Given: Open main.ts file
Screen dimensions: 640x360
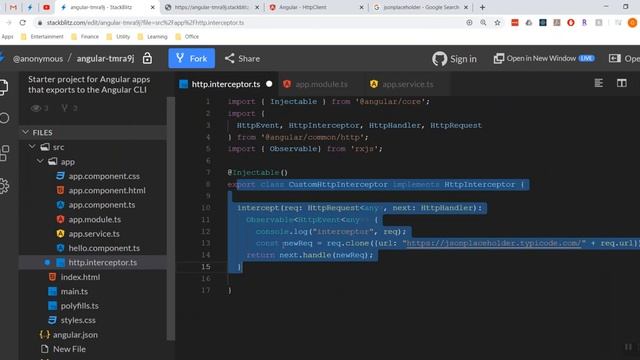Looking at the screenshot, I should click(74, 291).
